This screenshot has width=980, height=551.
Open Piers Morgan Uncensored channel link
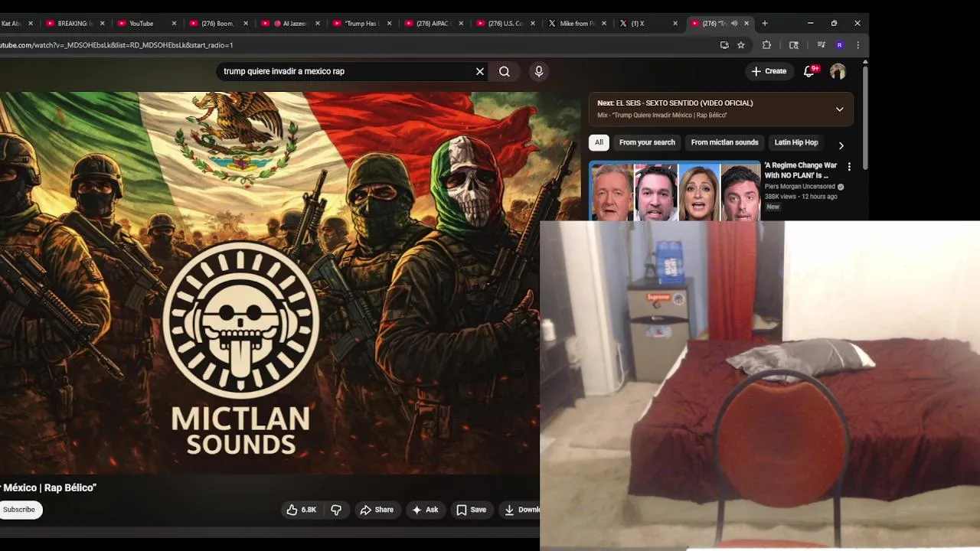coord(800,187)
